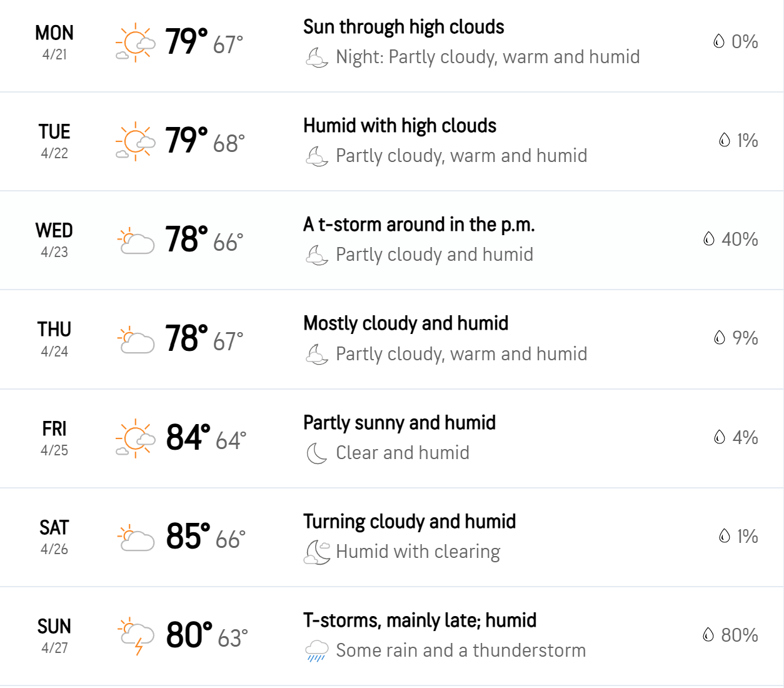Open Thursday's 'Mostly cloudy and humid' forecast
784x688 pixels.
click(x=405, y=323)
